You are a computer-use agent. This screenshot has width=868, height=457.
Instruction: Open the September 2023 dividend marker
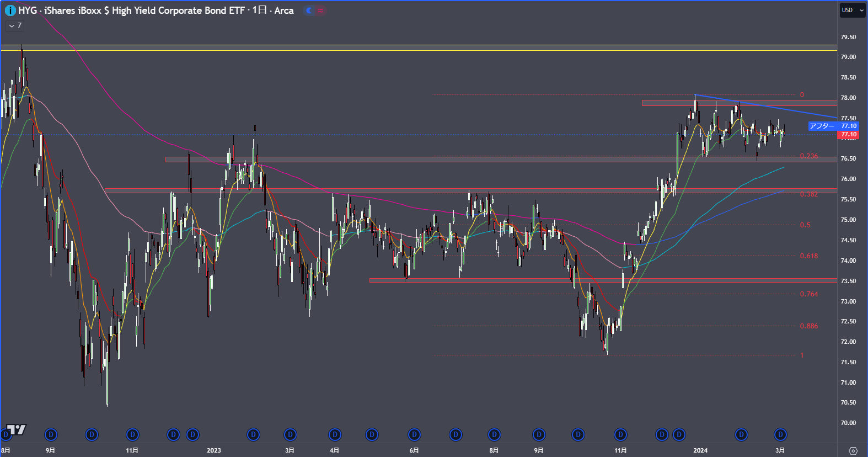pyautogui.click(x=539, y=435)
